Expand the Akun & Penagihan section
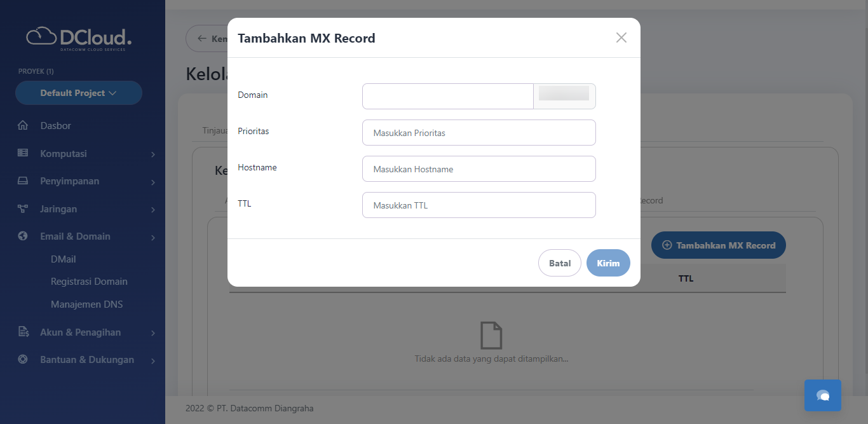Viewport: 868px width, 424px height. point(153,332)
